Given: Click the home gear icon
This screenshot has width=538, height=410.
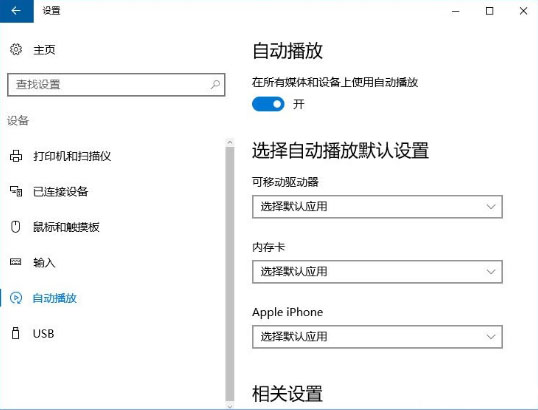Looking at the screenshot, I should point(15,49).
